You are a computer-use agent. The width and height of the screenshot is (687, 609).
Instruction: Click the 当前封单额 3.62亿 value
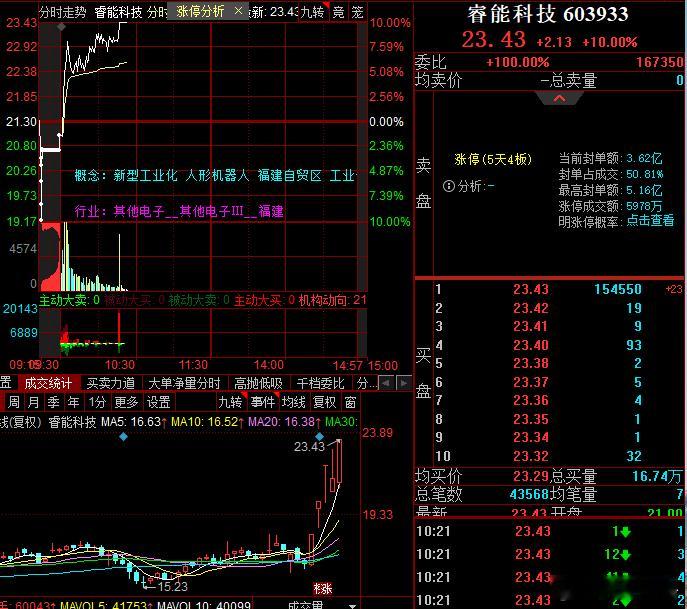644,158
